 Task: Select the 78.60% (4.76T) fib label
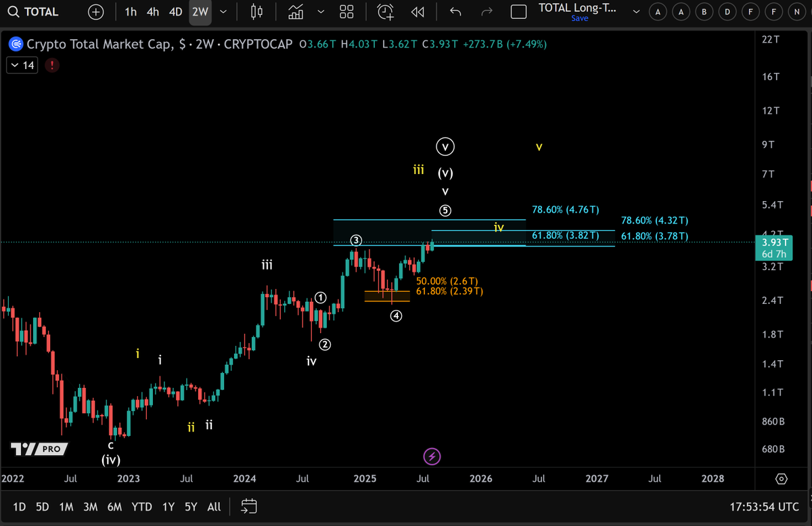pyautogui.click(x=566, y=210)
